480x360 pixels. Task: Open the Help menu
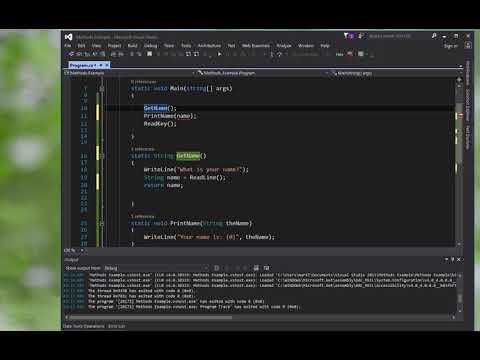pyautogui.click(x=325, y=46)
